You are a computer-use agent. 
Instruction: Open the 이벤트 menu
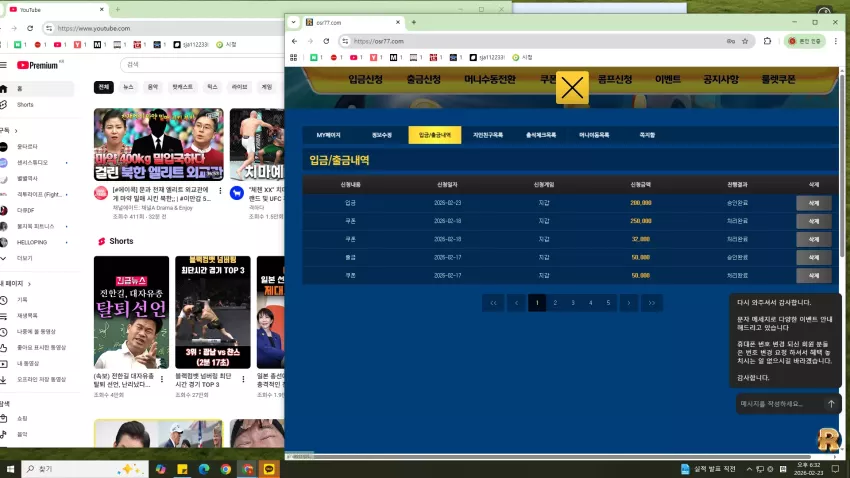(667, 79)
